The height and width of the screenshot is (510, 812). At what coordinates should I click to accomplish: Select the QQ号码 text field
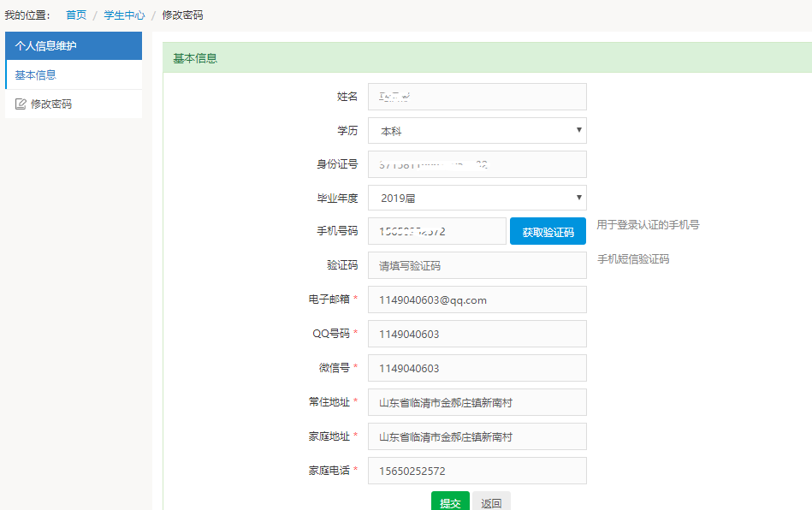(x=477, y=334)
